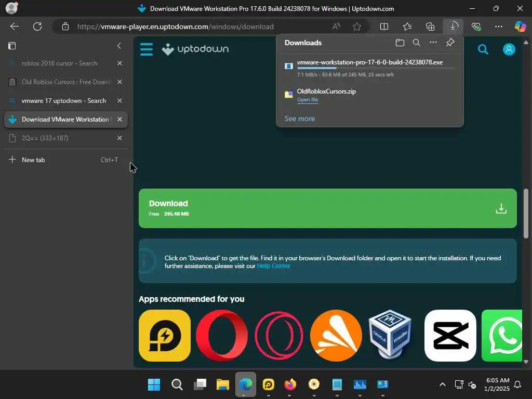Open CapCut recommended app icon
The image size is (532, 399).
click(x=450, y=336)
